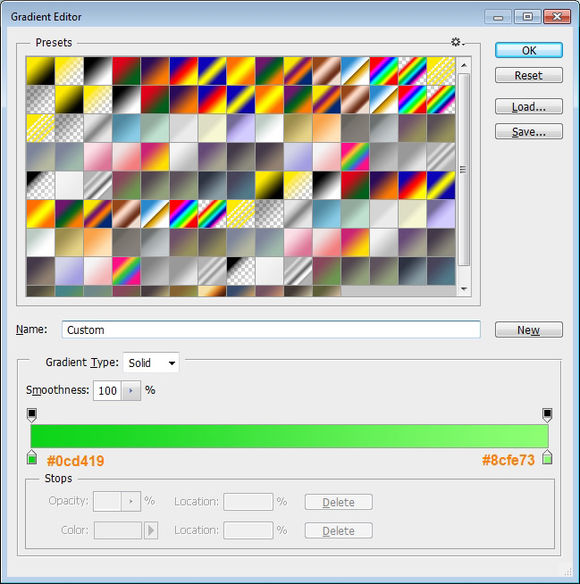The height and width of the screenshot is (584, 580).
Task: Open the Color stop arrow menu
Action: tap(151, 530)
